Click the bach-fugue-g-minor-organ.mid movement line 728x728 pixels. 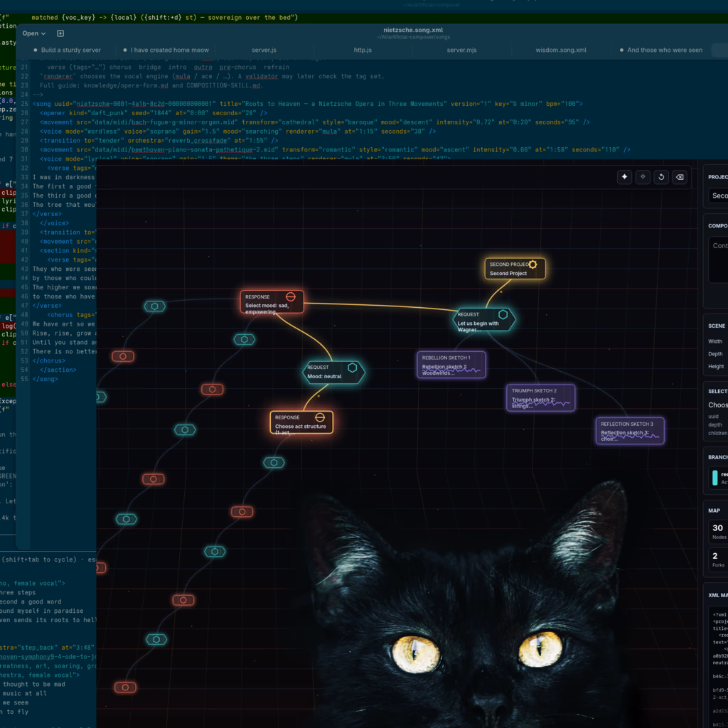[x=314, y=122]
